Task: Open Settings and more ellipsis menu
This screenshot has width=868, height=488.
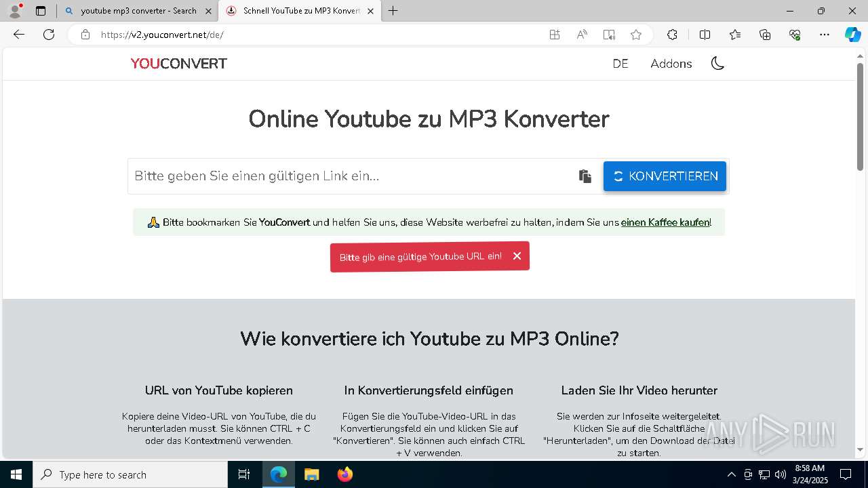Action: [825, 35]
